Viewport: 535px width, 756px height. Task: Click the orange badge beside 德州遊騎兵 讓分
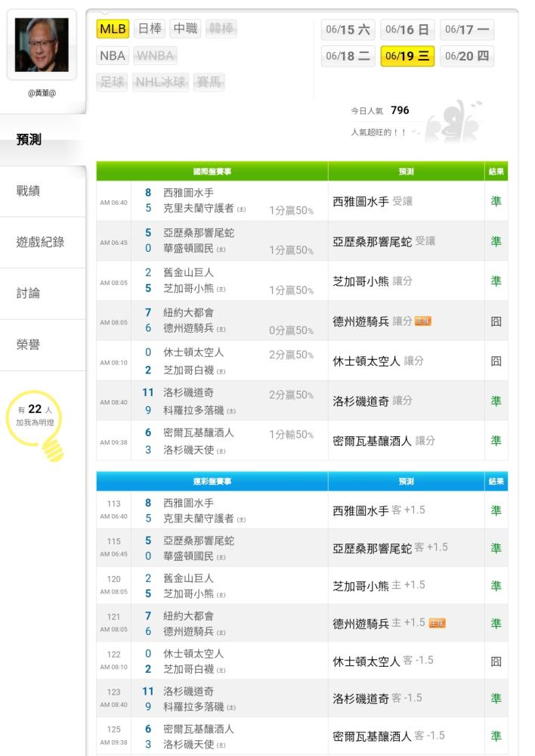click(x=423, y=321)
